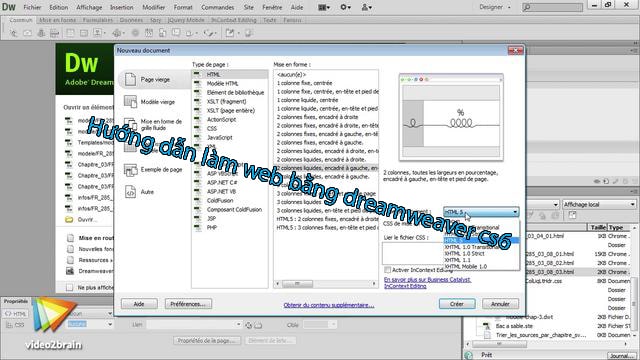
Task: Open the Designer workspace dropdown
Action: tap(495, 7)
